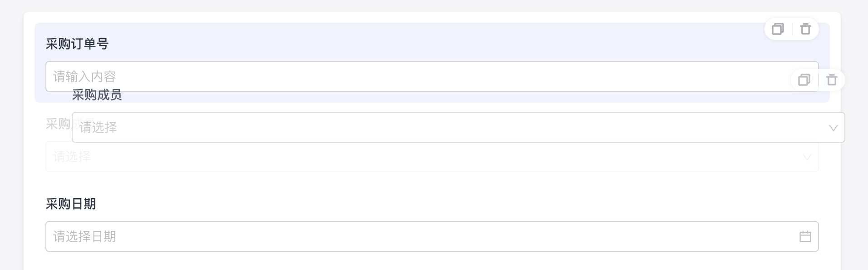Click the faded placeholder dropdown chevron
The width and height of the screenshot is (868, 270).
pyautogui.click(x=807, y=157)
